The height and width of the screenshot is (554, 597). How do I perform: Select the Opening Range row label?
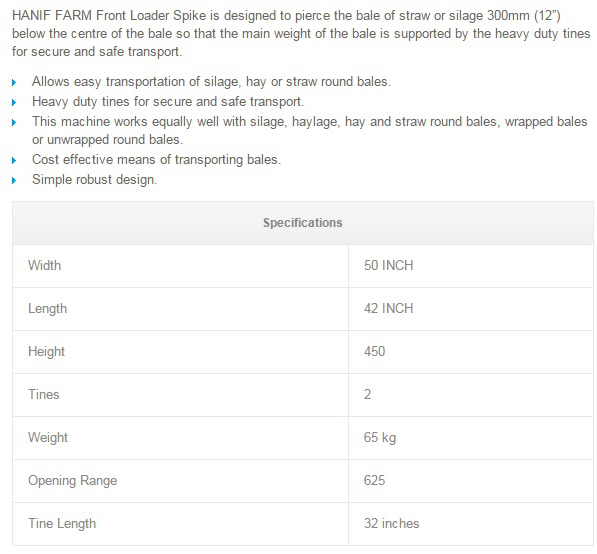point(73,481)
